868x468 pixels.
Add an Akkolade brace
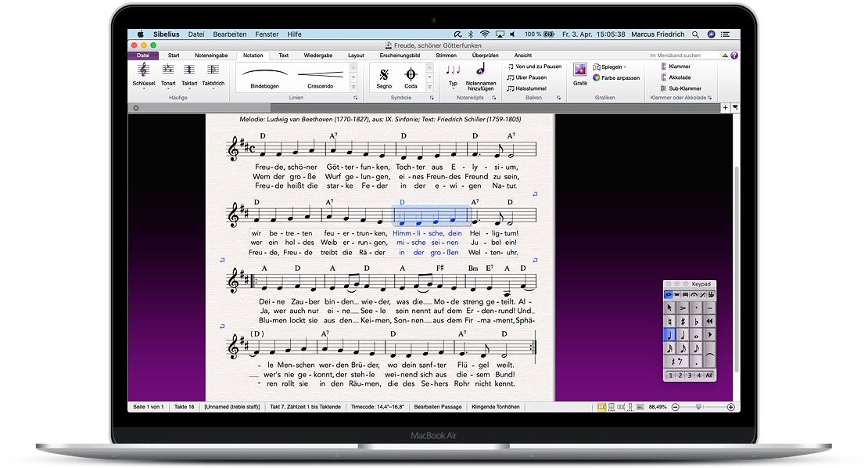pos(676,77)
